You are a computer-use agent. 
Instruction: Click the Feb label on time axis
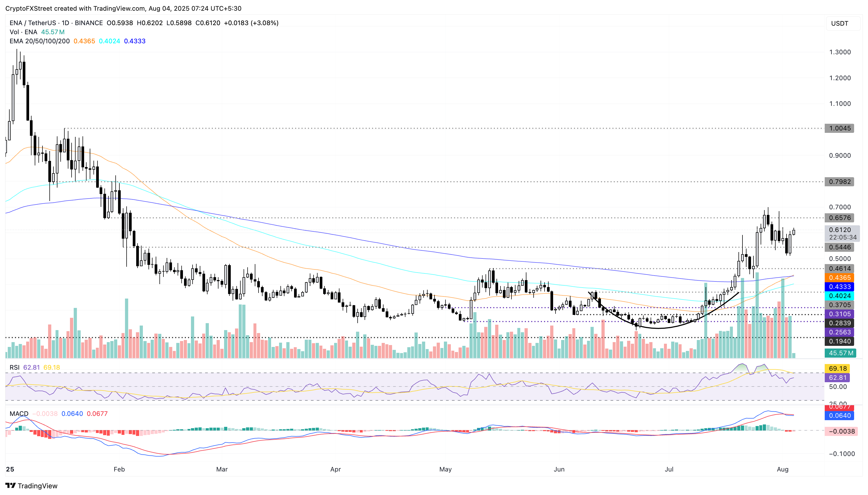point(119,470)
